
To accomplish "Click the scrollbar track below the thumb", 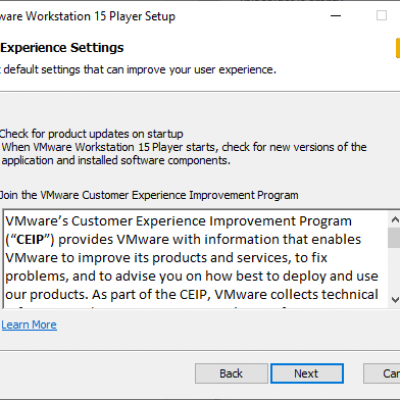I will click(395, 270).
